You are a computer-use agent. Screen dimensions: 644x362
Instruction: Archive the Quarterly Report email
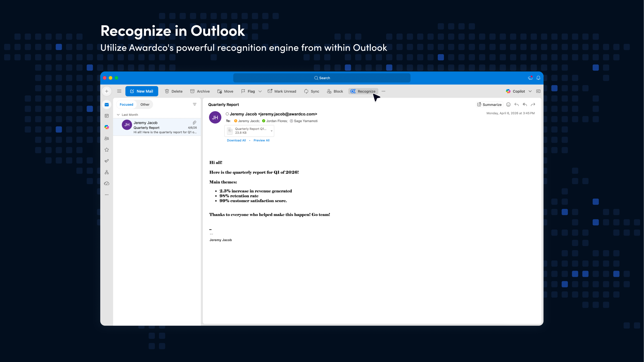[x=200, y=91]
